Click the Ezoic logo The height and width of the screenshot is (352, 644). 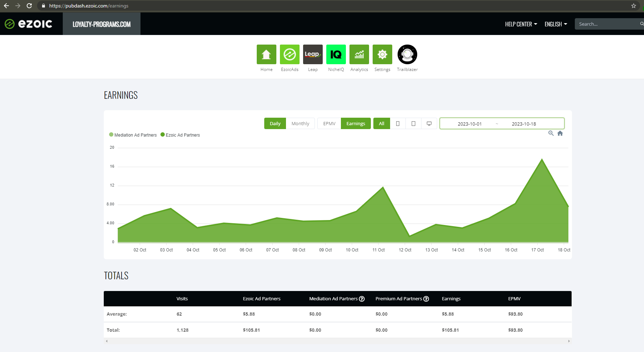(x=29, y=24)
